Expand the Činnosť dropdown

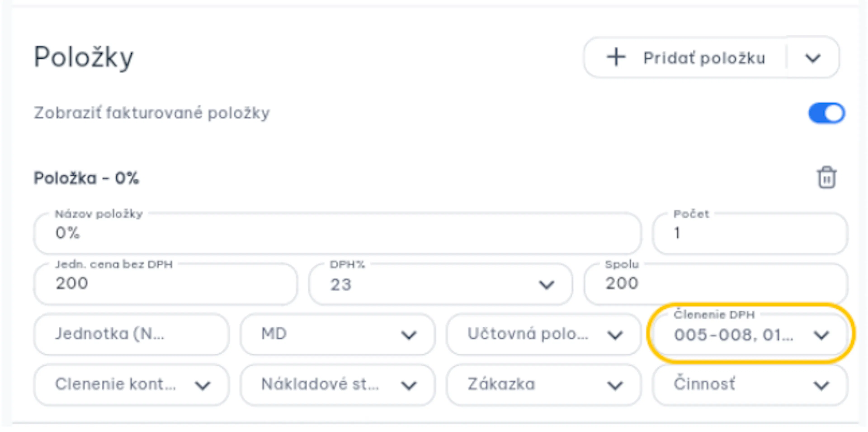point(750,385)
